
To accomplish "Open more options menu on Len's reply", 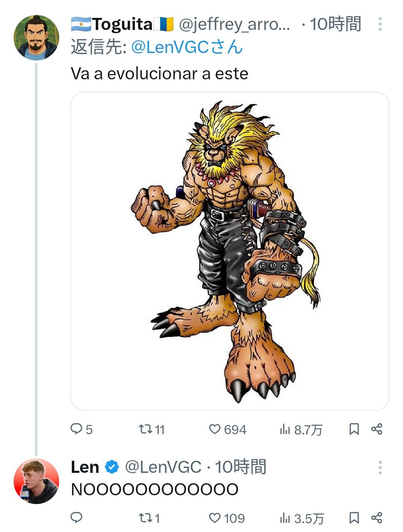I will 380,468.
